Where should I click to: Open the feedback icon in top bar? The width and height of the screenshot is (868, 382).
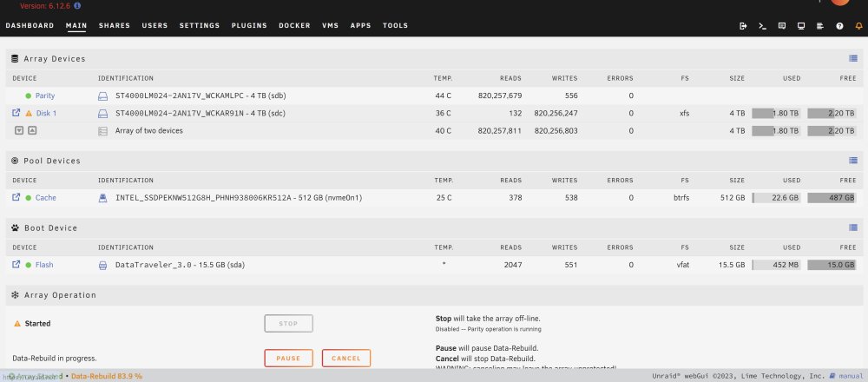click(x=782, y=25)
